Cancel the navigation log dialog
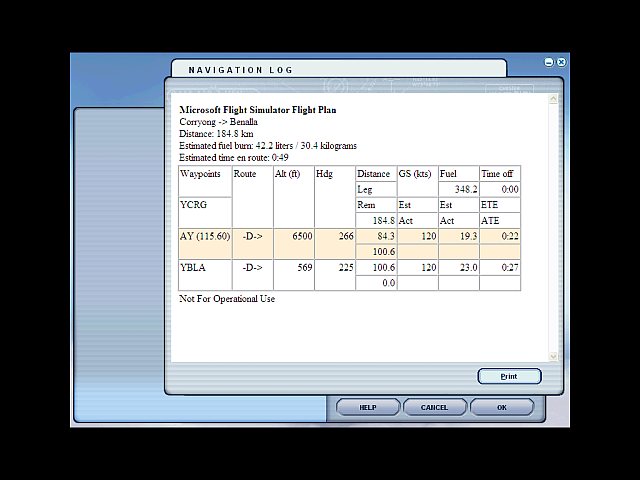 [x=435, y=407]
